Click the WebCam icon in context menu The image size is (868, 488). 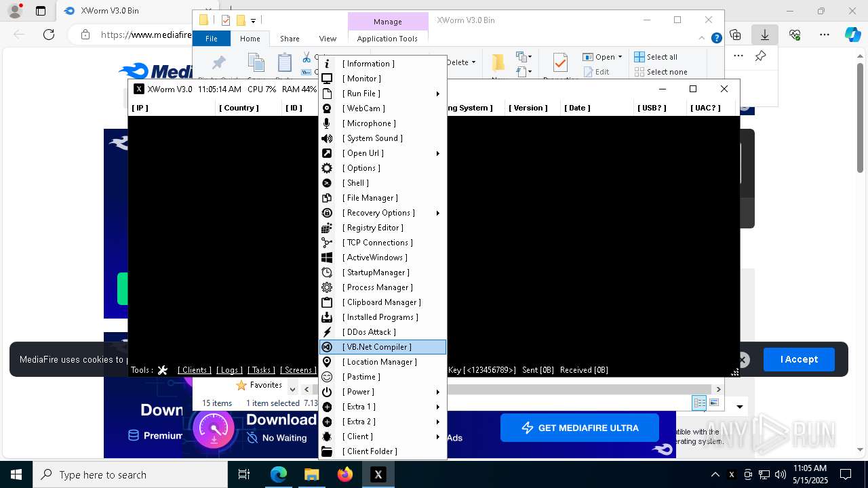[327, 108]
